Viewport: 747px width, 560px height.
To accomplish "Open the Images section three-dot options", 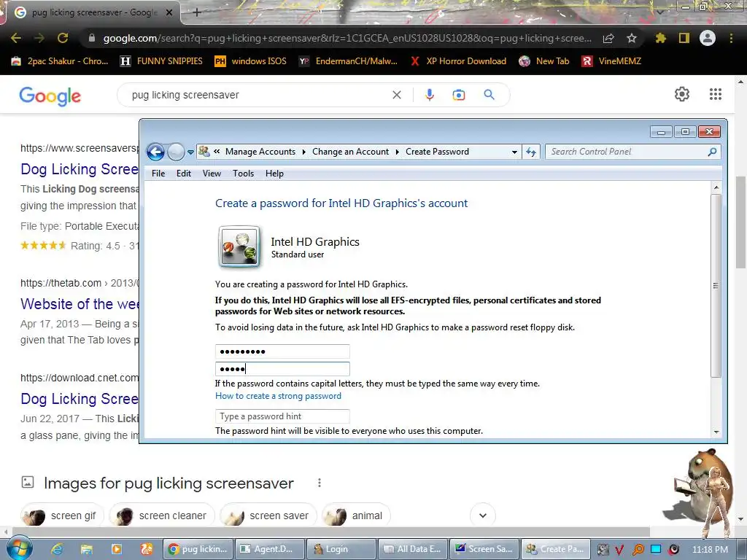I will (320, 483).
